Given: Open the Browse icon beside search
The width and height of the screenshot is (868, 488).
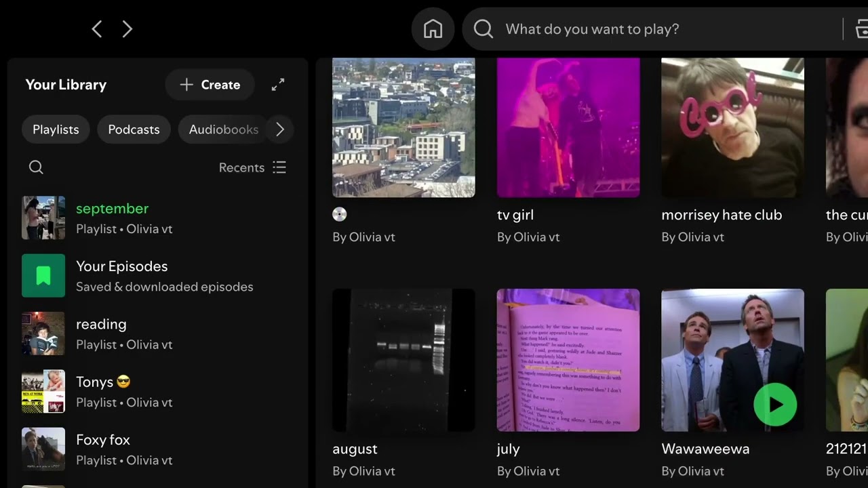Looking at the screenshot, I should [862, 28].
